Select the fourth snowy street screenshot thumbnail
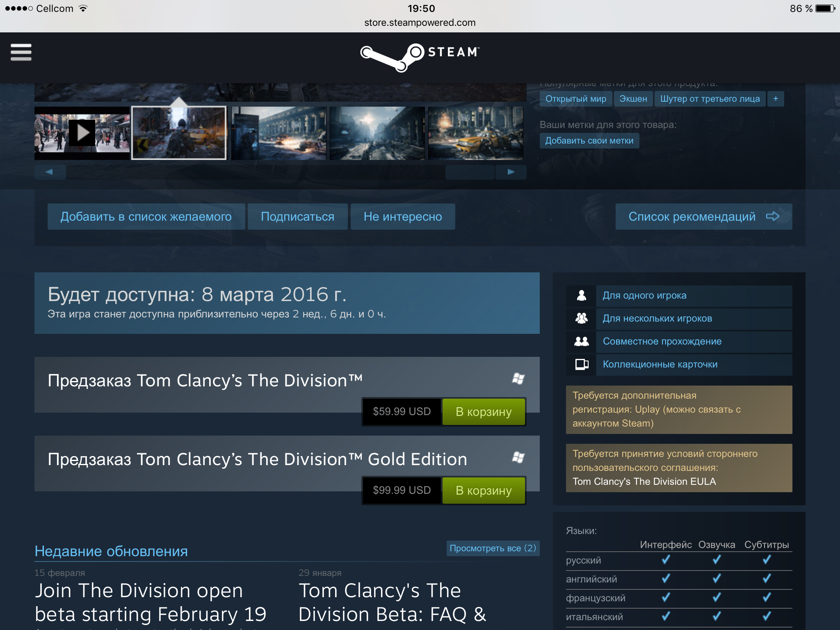Viewport: 840px width, 630px height. click(377, 133)
